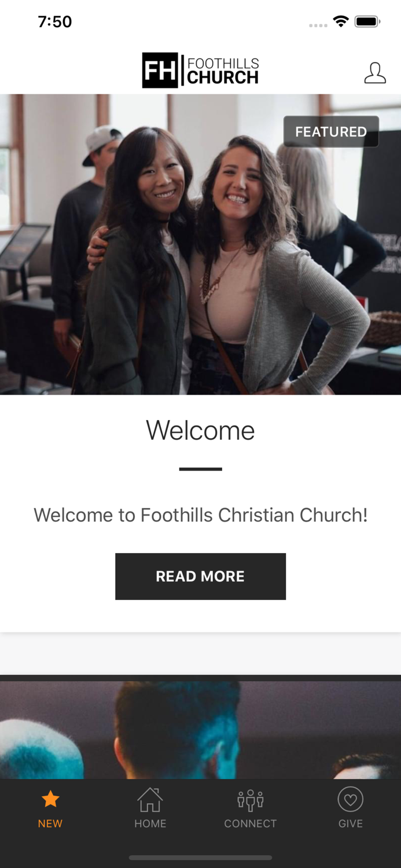Viewport: 401px width, 868px height.
Task: Open the Welcome heading
Action: coord(200,431)
